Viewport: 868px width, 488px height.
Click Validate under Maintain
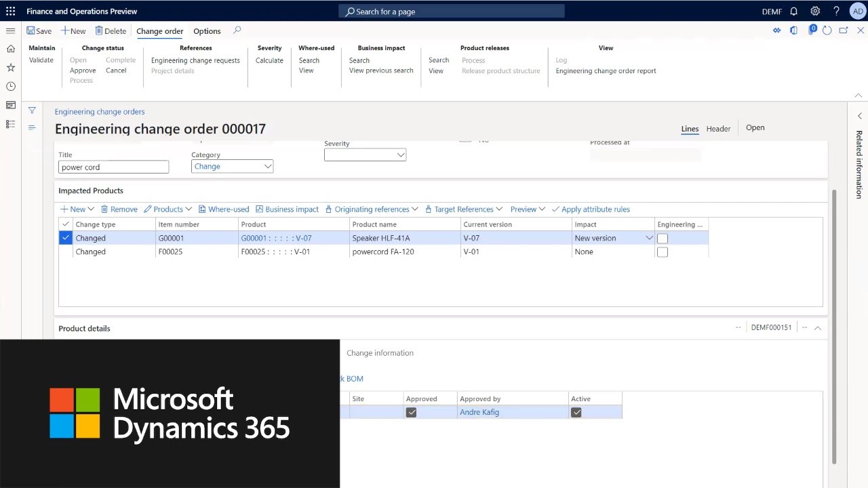tap(41, 60)
